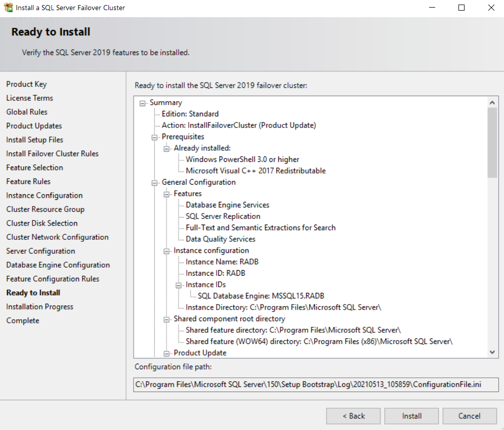The image size is (504, 430).
Task: Select the 'Summary' root label
Action: [166, 103]
